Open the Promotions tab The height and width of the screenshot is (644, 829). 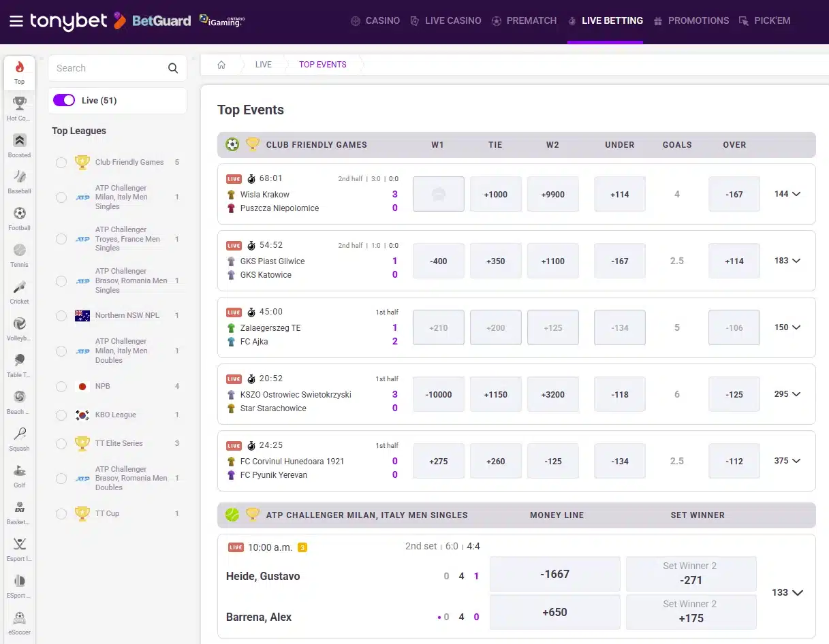691,20
